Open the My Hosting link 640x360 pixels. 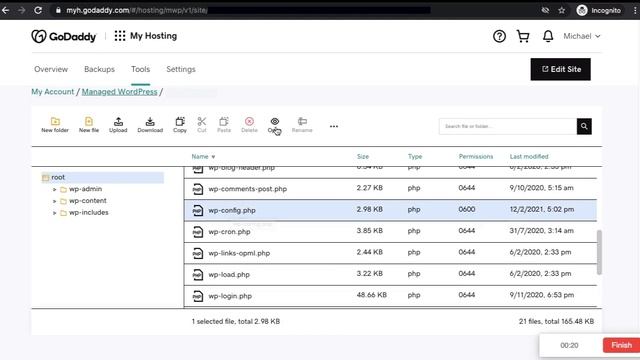tap(153, 36)
